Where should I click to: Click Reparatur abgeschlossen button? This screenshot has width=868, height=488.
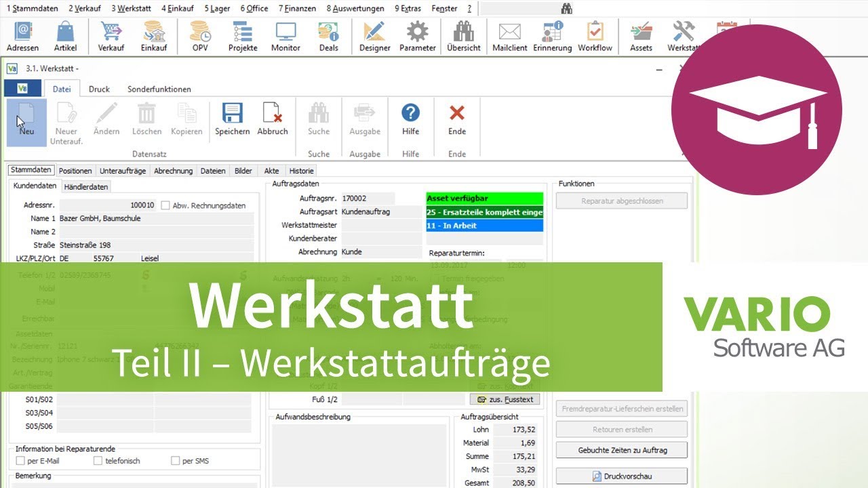(622, 201)
